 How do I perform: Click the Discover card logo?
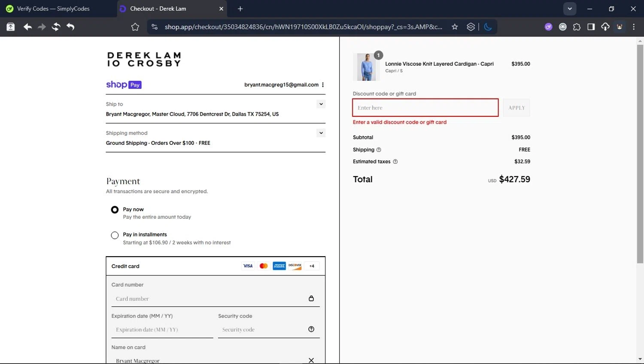click(295, 266)
